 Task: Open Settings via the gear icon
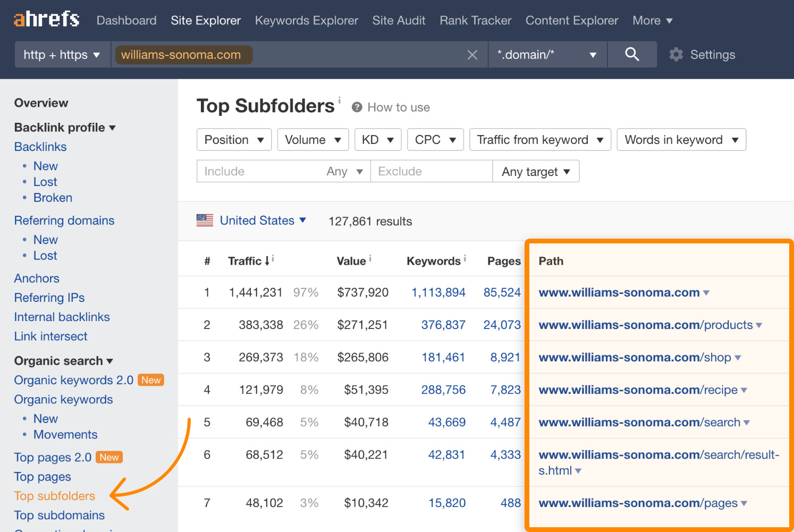tap(676, 55)
